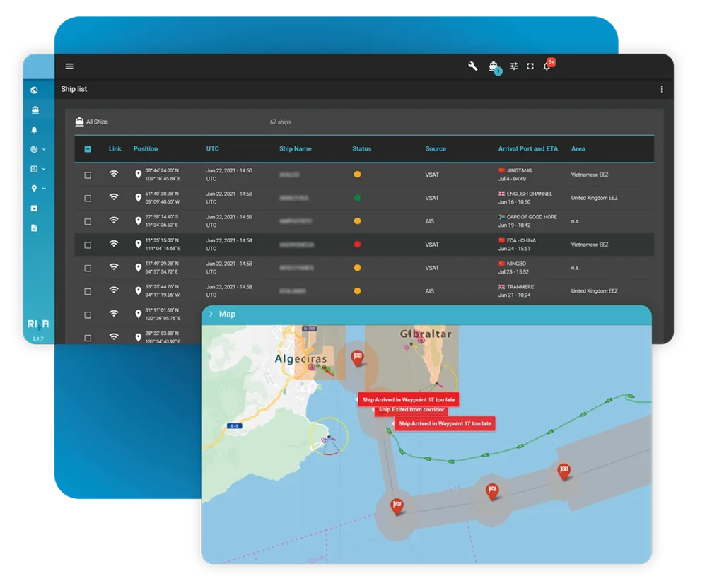724x588 pixels.
Task: Open notifications bell with 5+ badge
Action: pyautogui.click(x=547, y=66)
